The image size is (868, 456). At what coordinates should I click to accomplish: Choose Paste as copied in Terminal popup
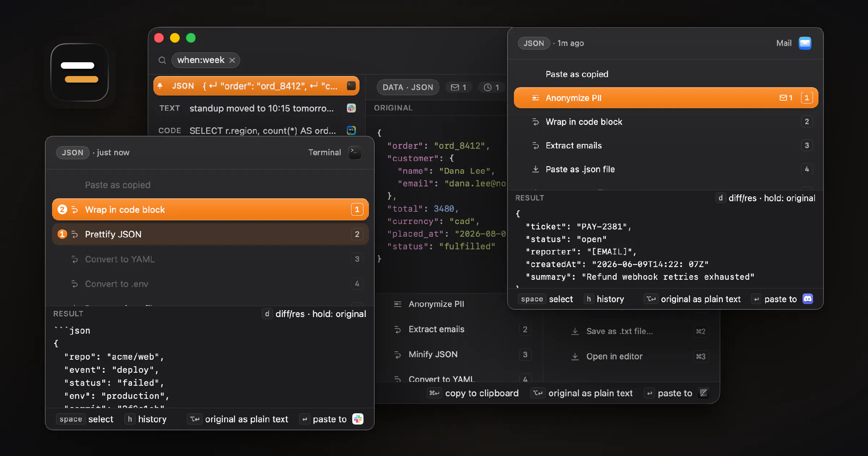point(210,185)
